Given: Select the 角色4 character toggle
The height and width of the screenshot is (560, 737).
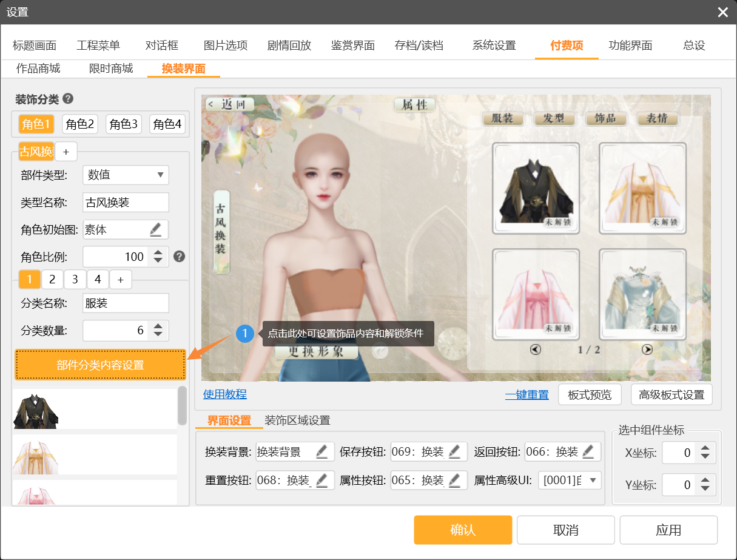Looking at the screenshot, I should coord(167,124).
